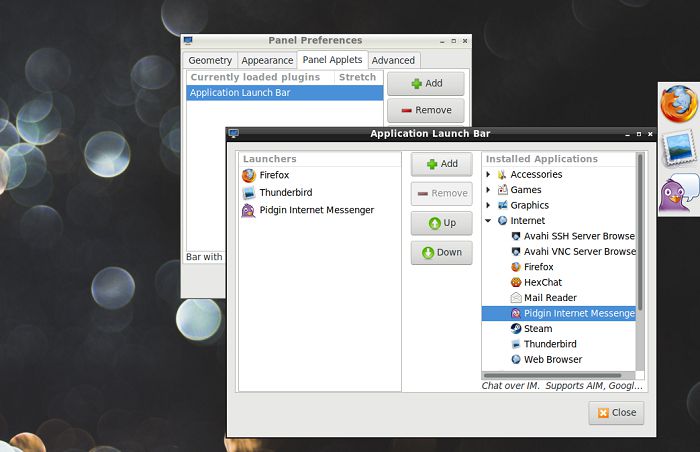Select Thunderbird text in Launchers list
700x452 pixels.
tap(286, 193)
